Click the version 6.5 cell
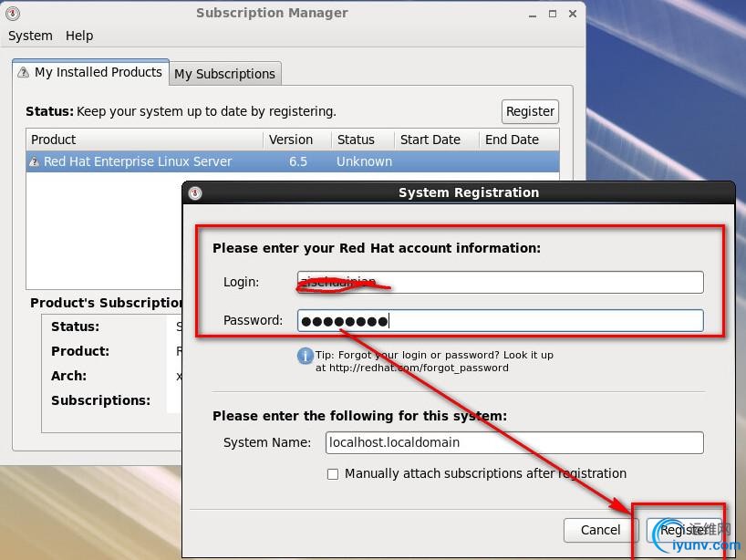This screenshot has height=560, width=746. 298,161
